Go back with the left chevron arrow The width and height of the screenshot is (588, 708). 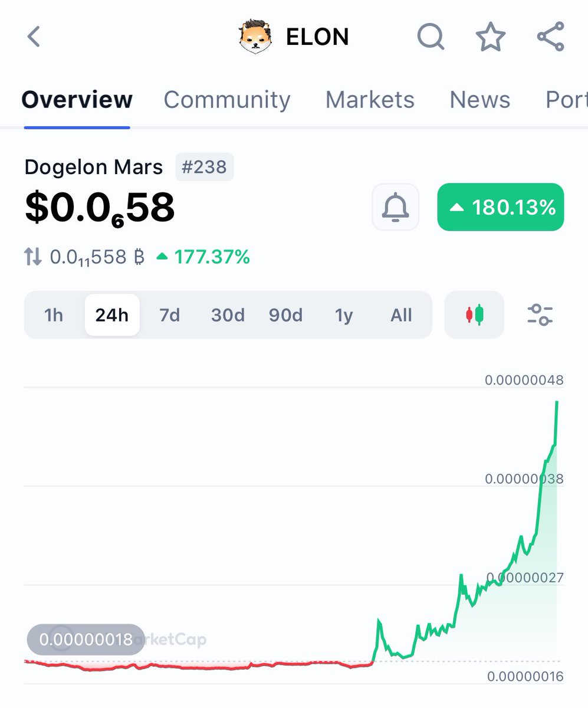(34, 37)
